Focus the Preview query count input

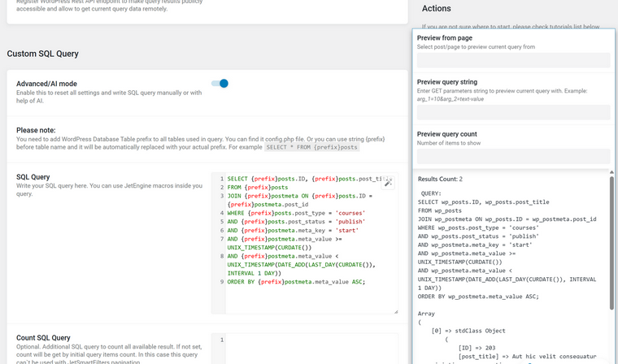[514, 156]
